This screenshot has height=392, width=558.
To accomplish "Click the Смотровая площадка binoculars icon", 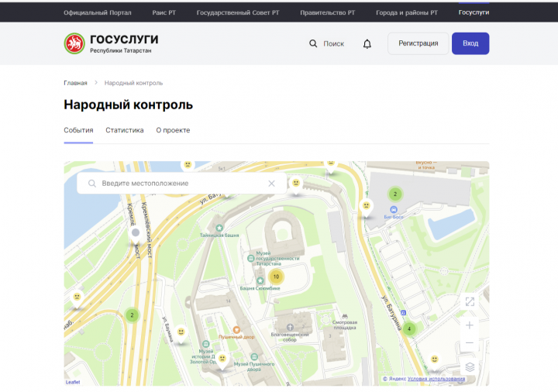I will (344, 316).
